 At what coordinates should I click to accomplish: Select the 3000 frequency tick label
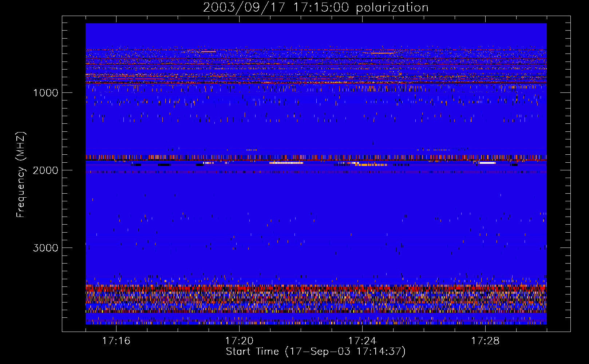pyautogui.click(x=46, y=248)
